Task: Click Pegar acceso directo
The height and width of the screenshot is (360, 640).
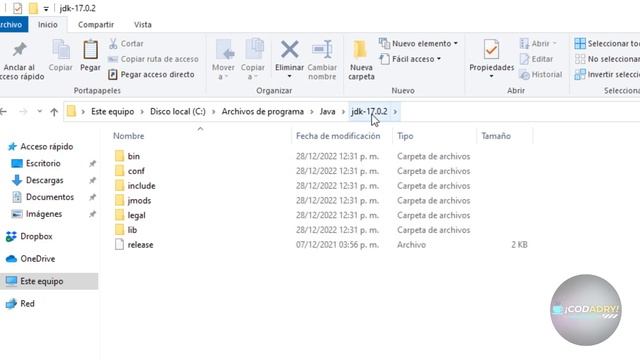Action: click(x=151, y=75)
